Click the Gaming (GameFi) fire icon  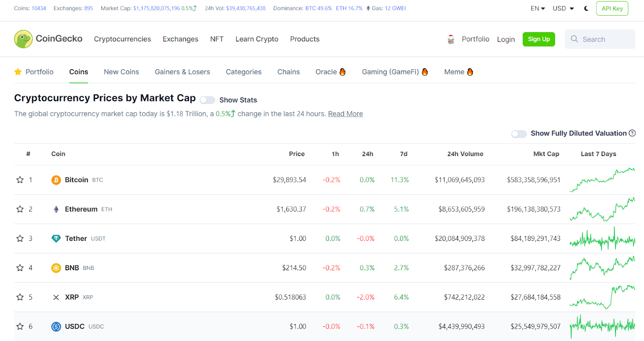(x=425, y=72)
